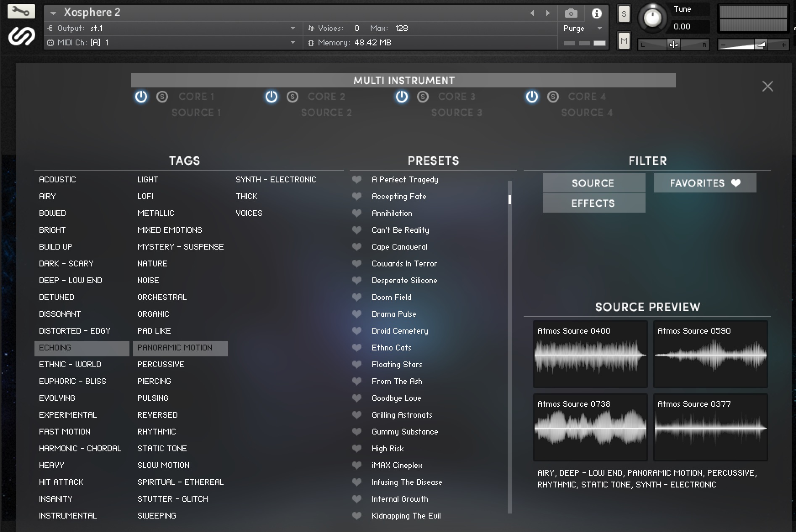Image resolution: width=796 pixels, height=532 pixels.
Task: Favorite the Accepting Fate preset heart
Action: 357,196
